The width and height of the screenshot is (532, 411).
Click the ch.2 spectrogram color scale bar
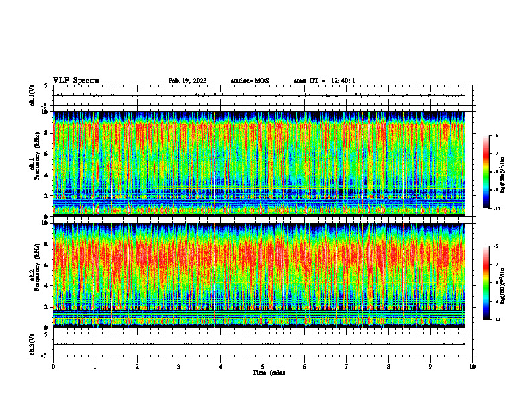pos(486,283)
